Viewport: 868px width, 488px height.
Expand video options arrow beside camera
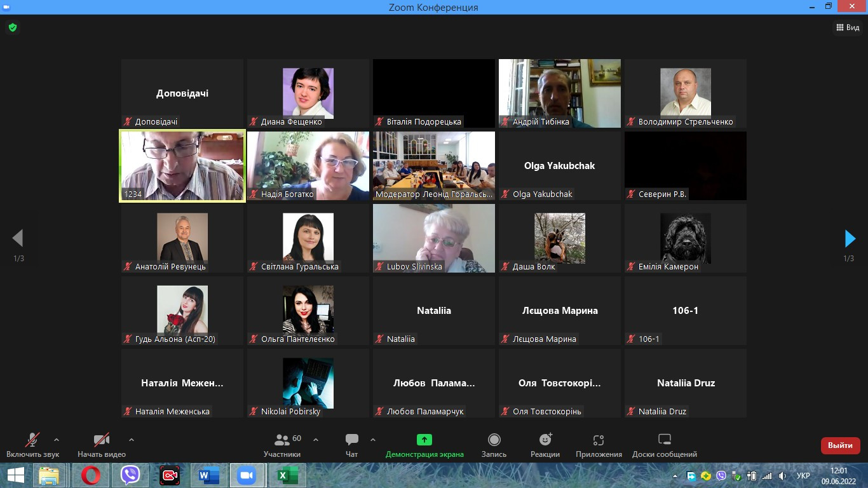click(132, 440)
